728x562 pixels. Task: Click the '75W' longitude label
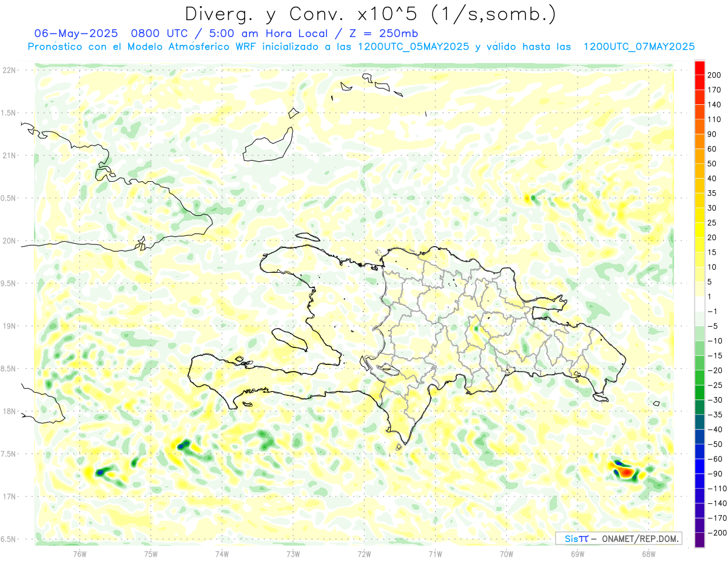pos(151,554)
